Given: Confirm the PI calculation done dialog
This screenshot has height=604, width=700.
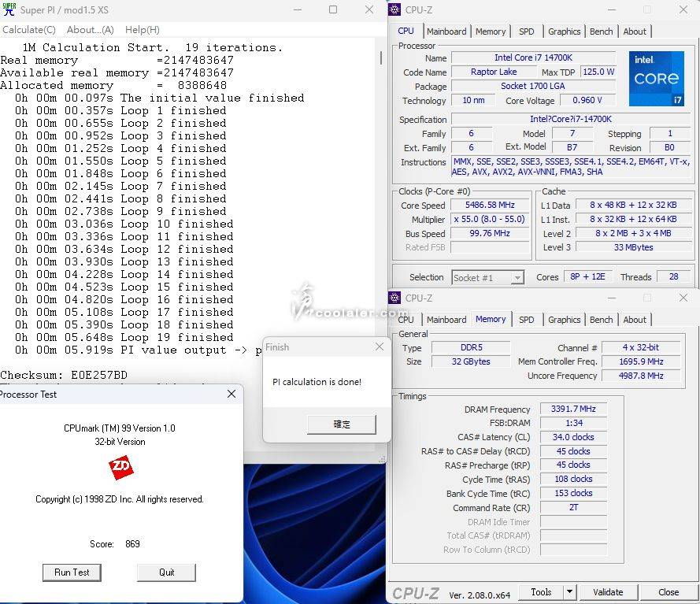Looking at the screenshot, I should point(342,424).
